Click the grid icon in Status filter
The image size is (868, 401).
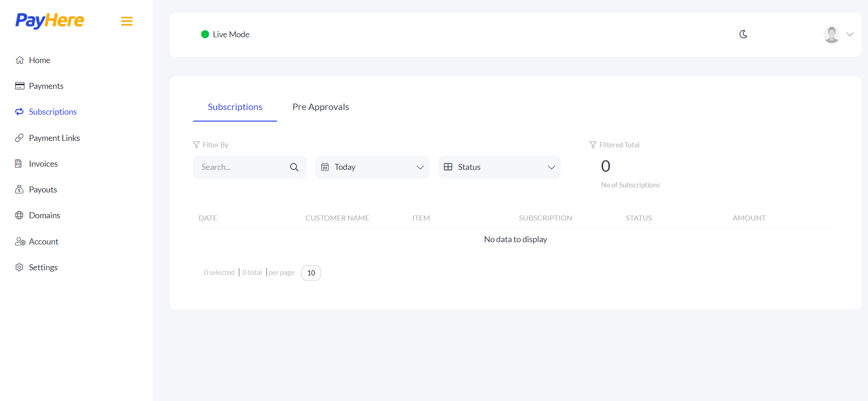[448, 167]
